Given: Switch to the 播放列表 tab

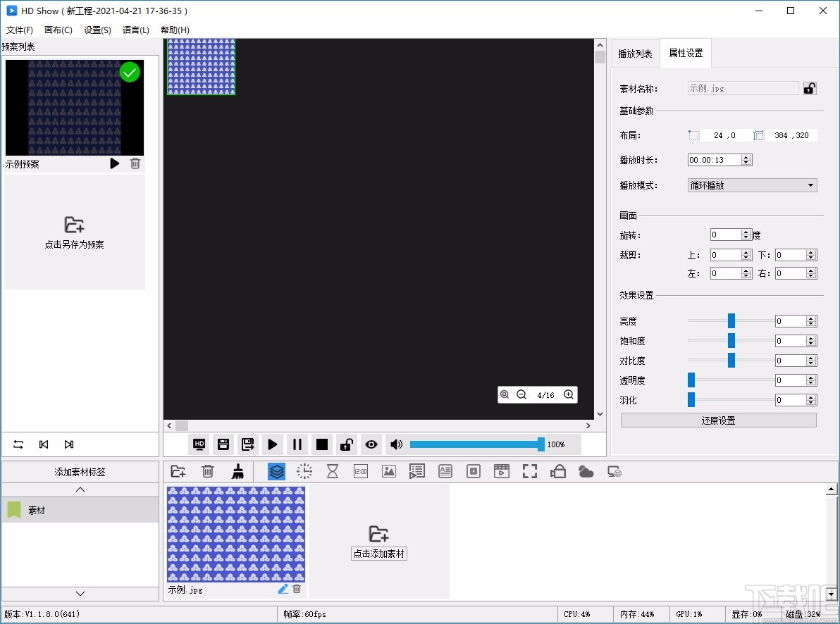Looking at the screenshot, I should (636, 54).
